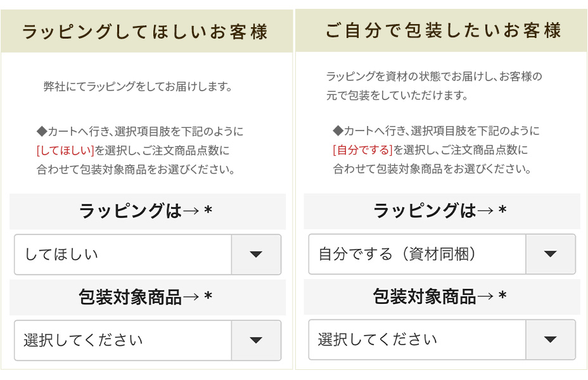Open the '自分でする（資材同梱）' select box
Screen dimensions: 588x380
(x=417, y=255)
